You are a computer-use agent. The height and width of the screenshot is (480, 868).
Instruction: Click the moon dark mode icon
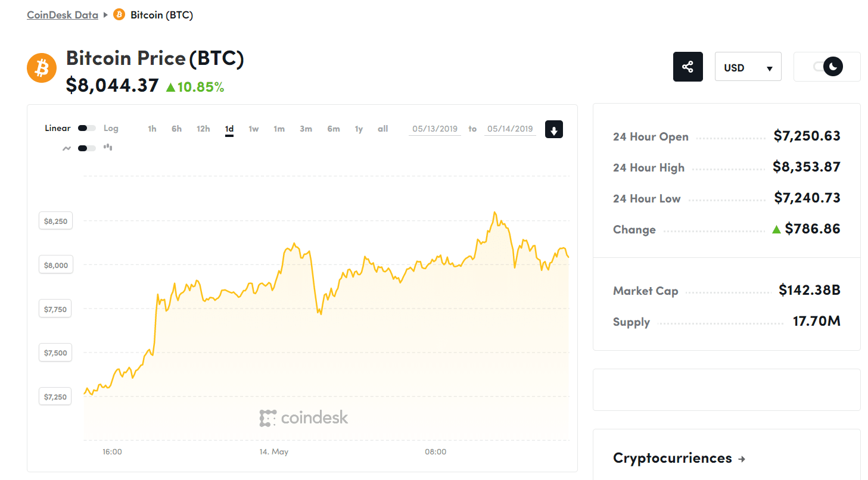tap(833, 66)
